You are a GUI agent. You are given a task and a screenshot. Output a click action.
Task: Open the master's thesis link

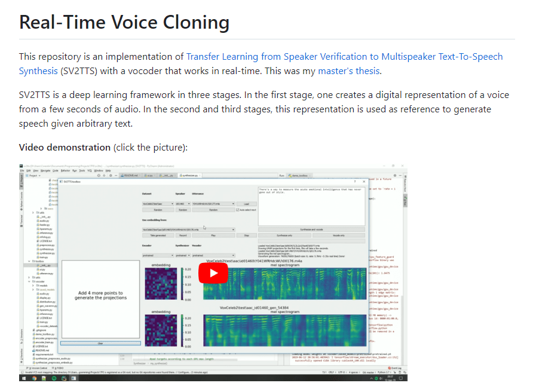349,71
